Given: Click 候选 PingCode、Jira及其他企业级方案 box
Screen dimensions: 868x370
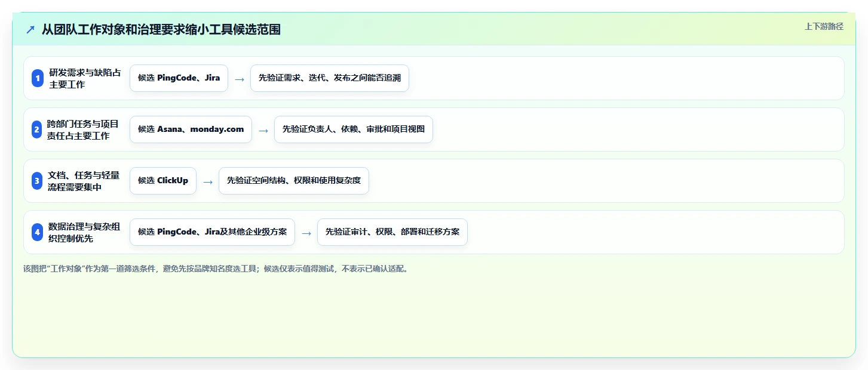Looking at the screenshot, I should (212, 232).
